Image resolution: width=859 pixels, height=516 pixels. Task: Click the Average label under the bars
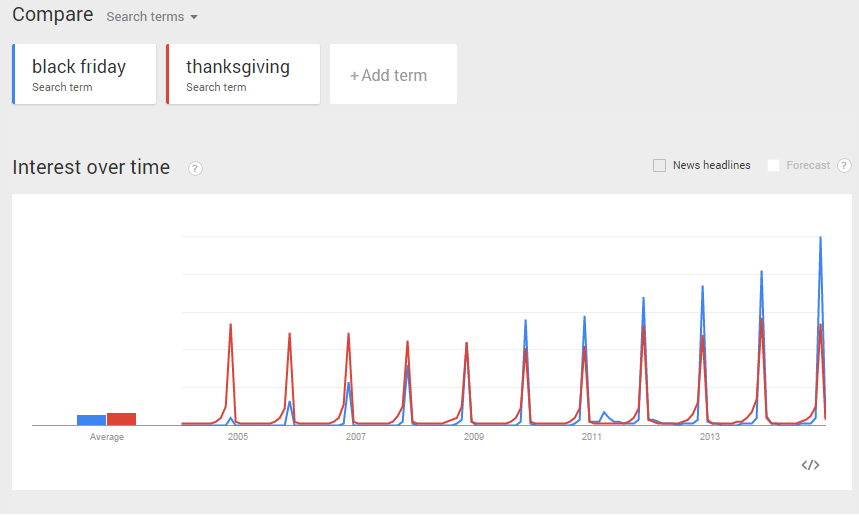(x=107, y=437)
